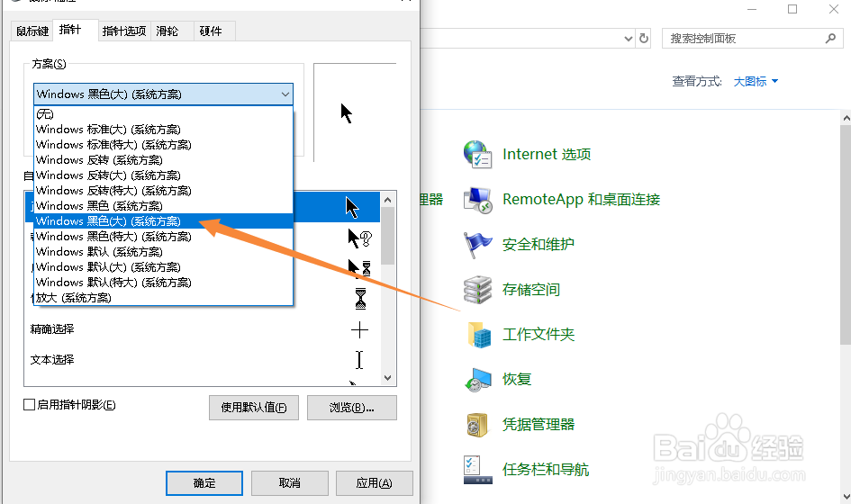This screenshot has width=851, height=504.
Task: Choose highlighted Windows 黑色(大) scheme
Action: [x=163, y=221]
